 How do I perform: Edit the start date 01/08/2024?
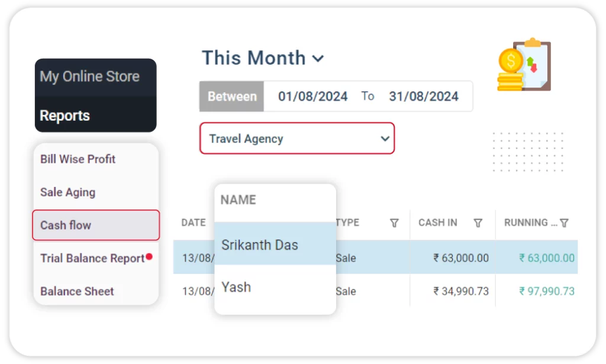tap(312, 96)
